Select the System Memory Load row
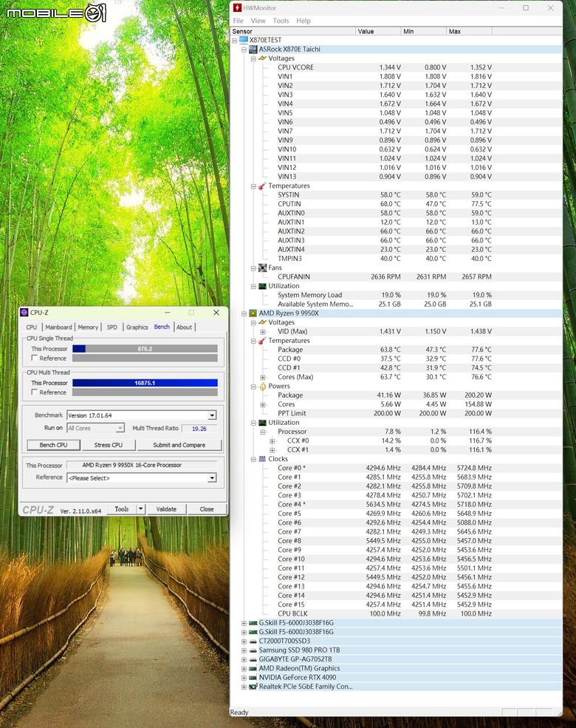 385,295
